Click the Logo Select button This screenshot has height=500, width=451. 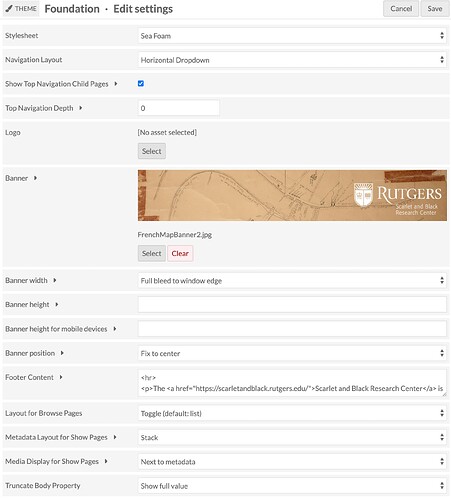point(152,151)
